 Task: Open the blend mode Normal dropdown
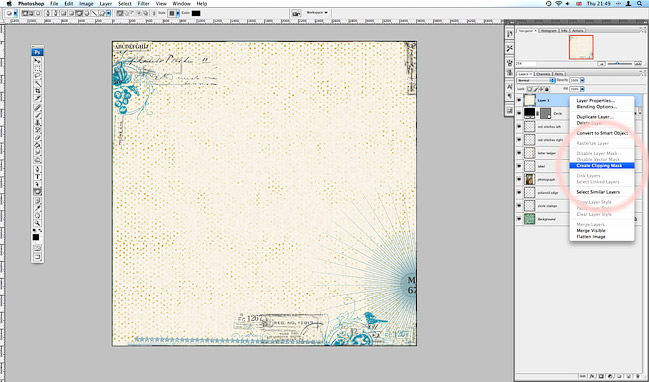point(536,80)
